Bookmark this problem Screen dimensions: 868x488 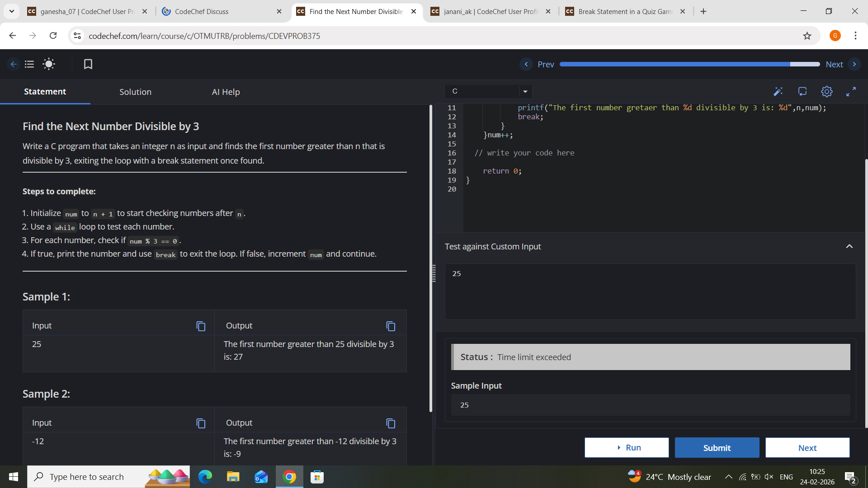[x=88, y=64]
